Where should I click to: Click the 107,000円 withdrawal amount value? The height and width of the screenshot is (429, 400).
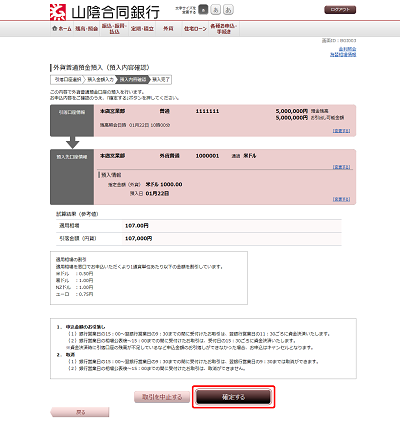tap(139, 238)
